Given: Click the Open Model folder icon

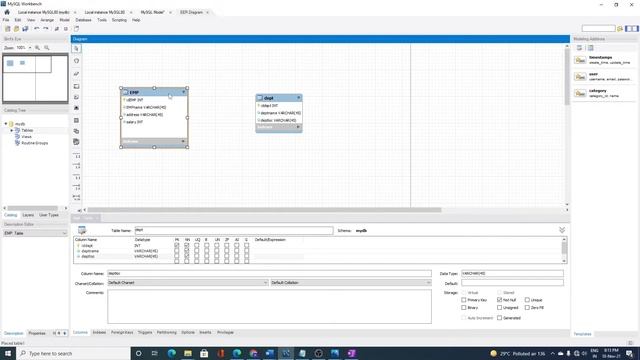Looking at the screenshot, I should point(16,29).
